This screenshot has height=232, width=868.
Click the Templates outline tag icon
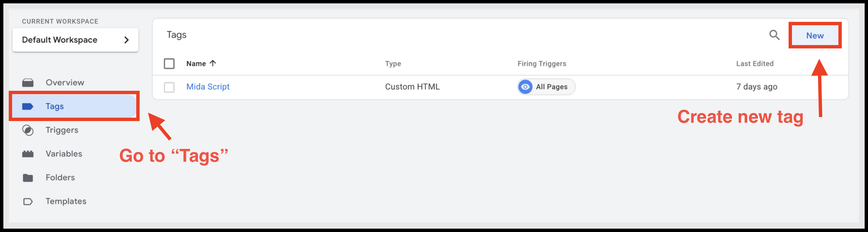[28, 202]
